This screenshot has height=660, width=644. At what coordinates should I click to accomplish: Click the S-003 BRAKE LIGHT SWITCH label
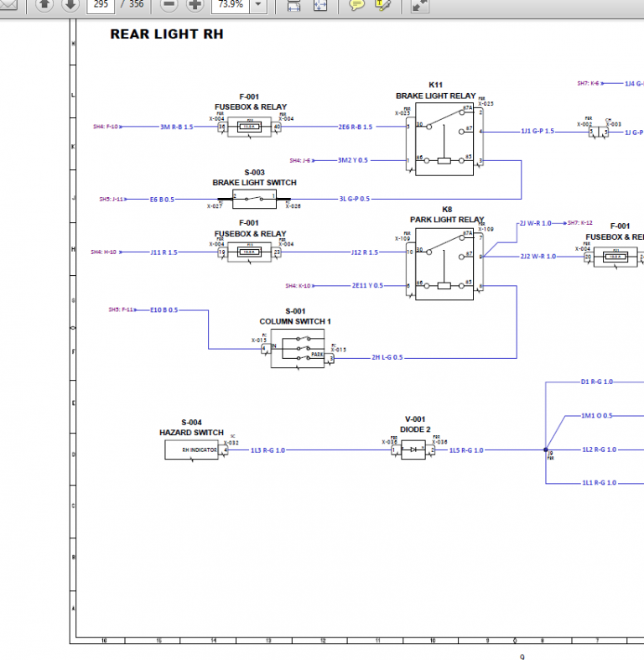tap(254, 178)
